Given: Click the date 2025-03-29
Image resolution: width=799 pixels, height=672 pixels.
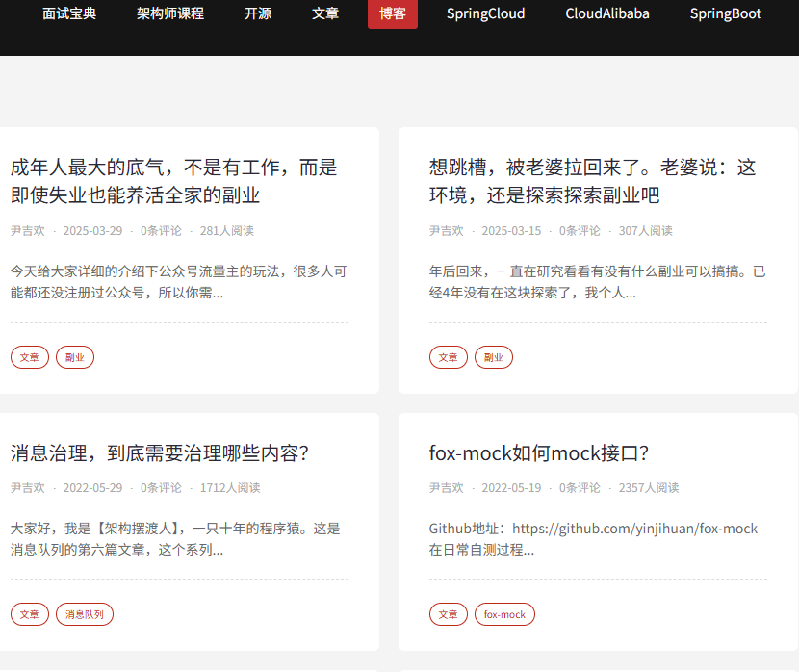Looking at the screenshot, I should point(92,231).
